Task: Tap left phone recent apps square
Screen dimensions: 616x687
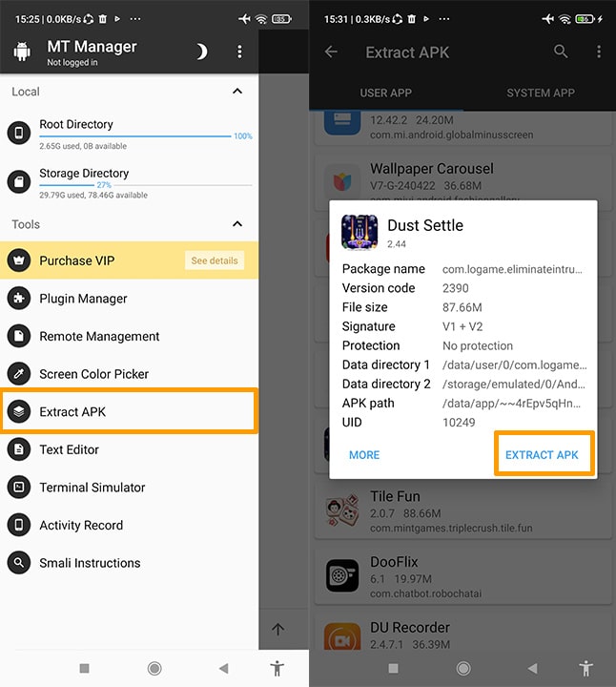Action: point(85,668)
